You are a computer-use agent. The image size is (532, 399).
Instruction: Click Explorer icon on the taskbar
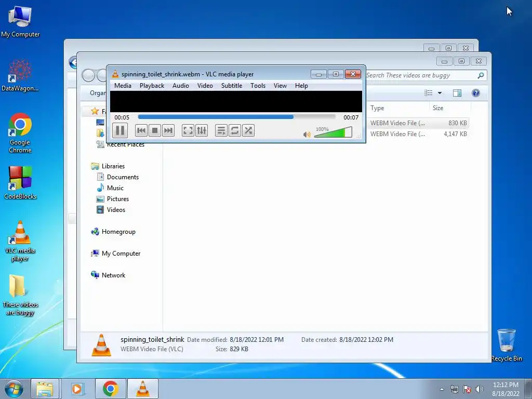[45, 389]
